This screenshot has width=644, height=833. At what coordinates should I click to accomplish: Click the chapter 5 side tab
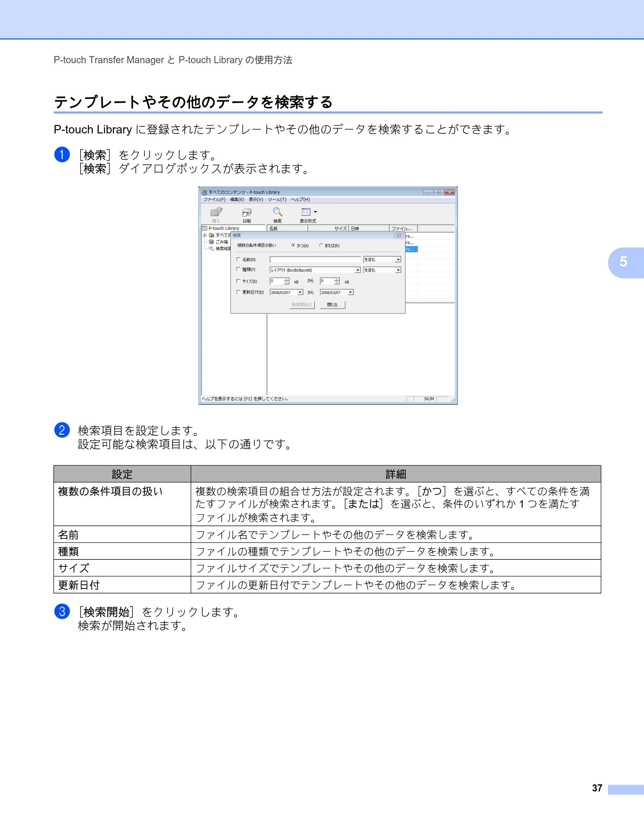(626, 262)
